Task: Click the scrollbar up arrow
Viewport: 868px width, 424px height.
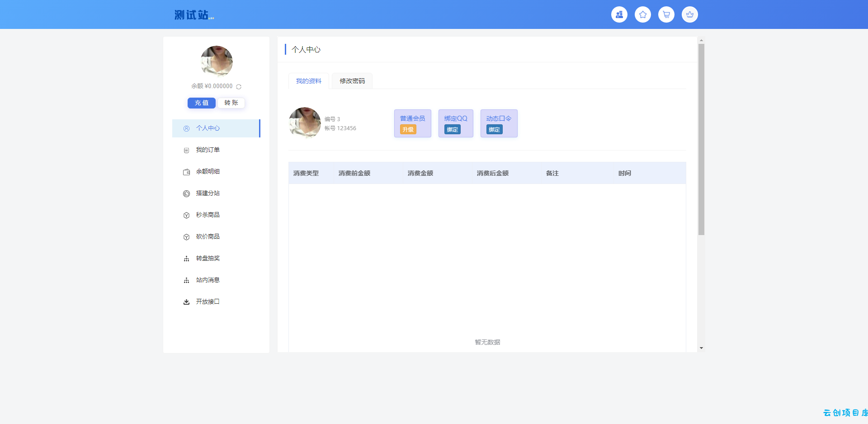Action: [x=701, y=40]
